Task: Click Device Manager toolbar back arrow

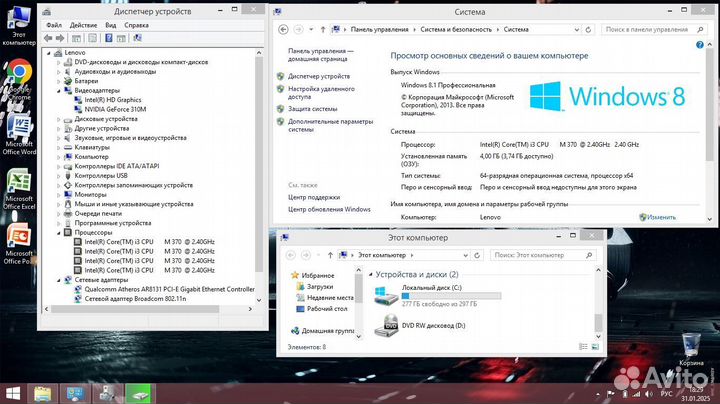Action: (x=48, y=38)
